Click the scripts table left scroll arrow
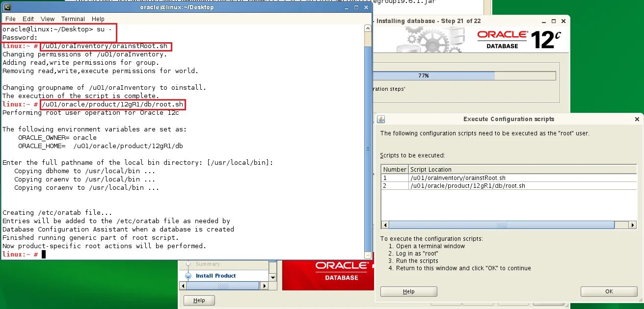Screen dimensions: 644x309 click(x=386, y=225)
